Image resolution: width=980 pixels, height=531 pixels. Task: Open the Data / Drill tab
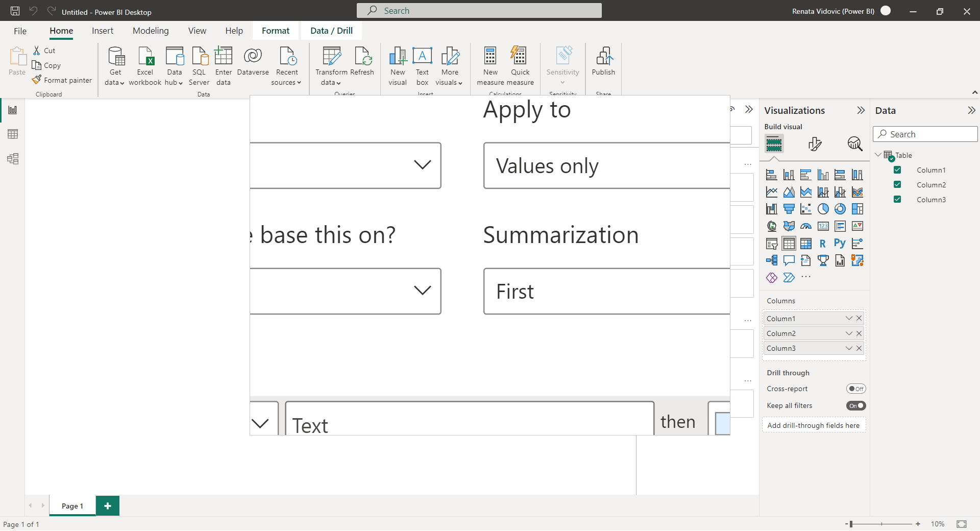click(x=331, y=31)
